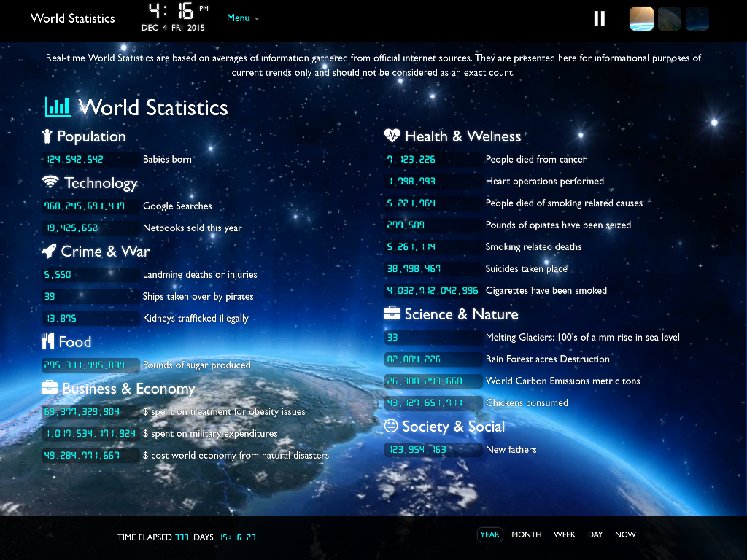Click the Population person icon
This screenshot has width=747, height=560.
47,136
